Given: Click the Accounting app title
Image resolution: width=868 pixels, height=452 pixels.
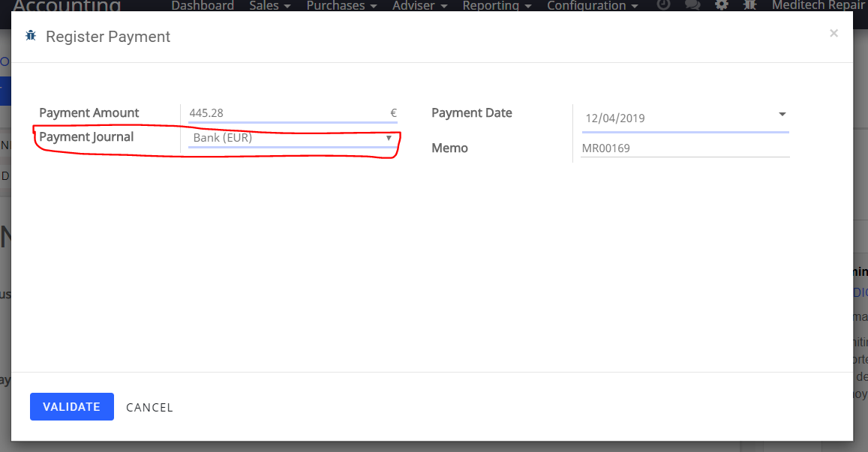Looking at the screenshot, I should coord(67,6).
